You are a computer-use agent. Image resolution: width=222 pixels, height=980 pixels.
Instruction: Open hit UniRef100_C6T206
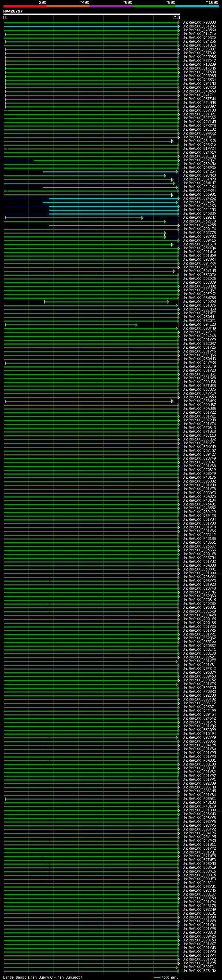coord(199,26)
